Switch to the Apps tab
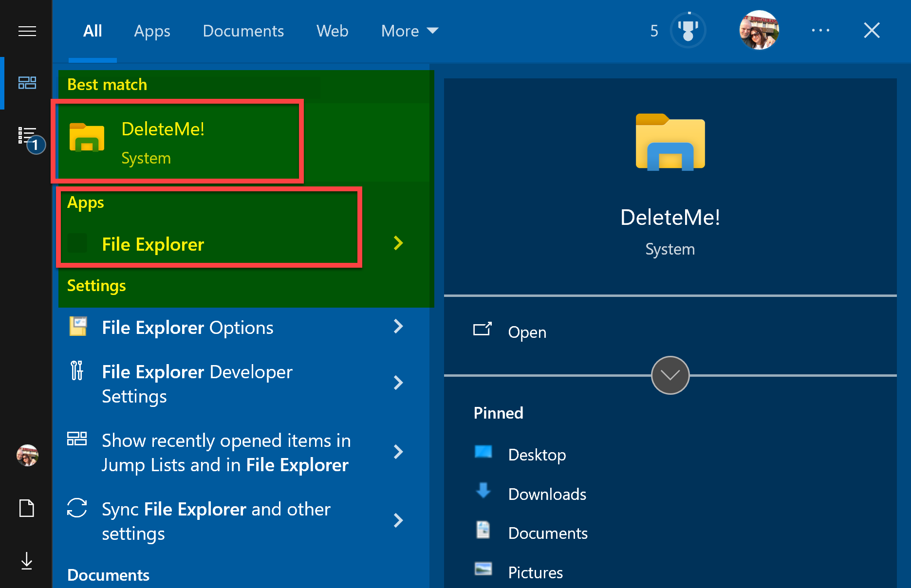The height and width of the screenshot is (588, 911). pyautogui.click(x=152, y=31)
